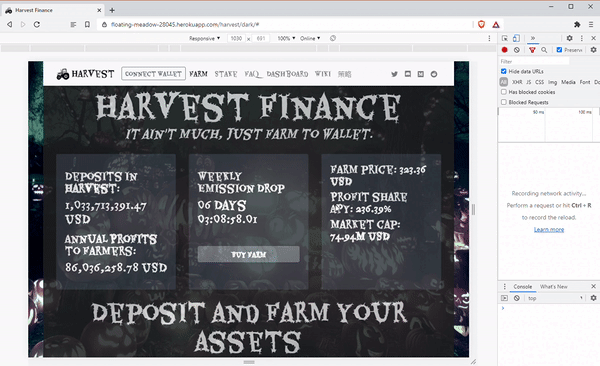Click the network Filter input field
The height and width of the screenshot is (366, 600).
click(x=534, y=61)
